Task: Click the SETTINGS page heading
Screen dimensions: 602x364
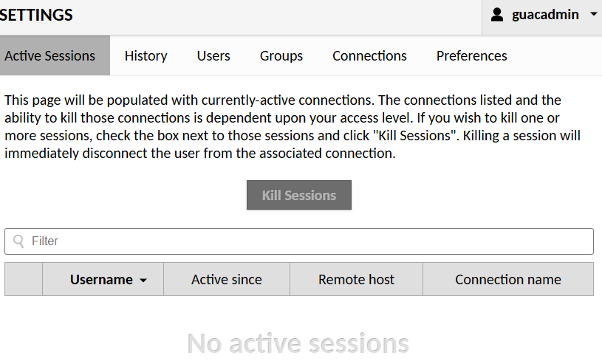Action: tap(37, 15)
